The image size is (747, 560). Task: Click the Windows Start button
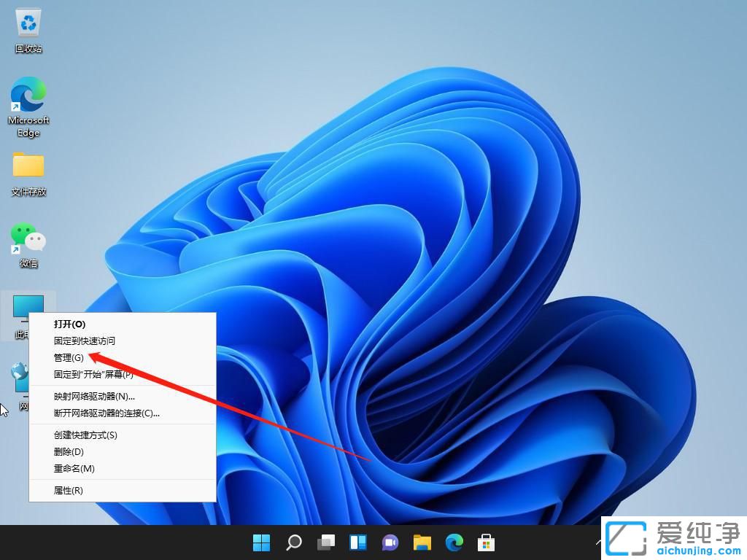261,542
